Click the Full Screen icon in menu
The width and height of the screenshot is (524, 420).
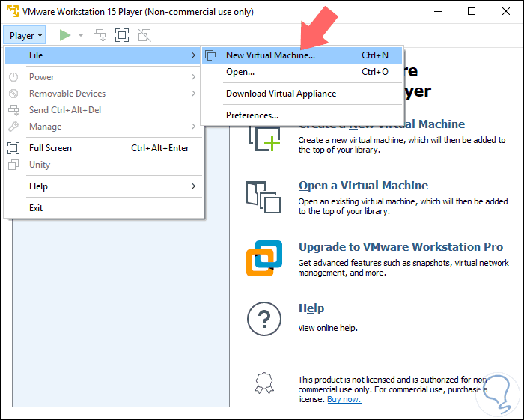click(x=13, y=148)
